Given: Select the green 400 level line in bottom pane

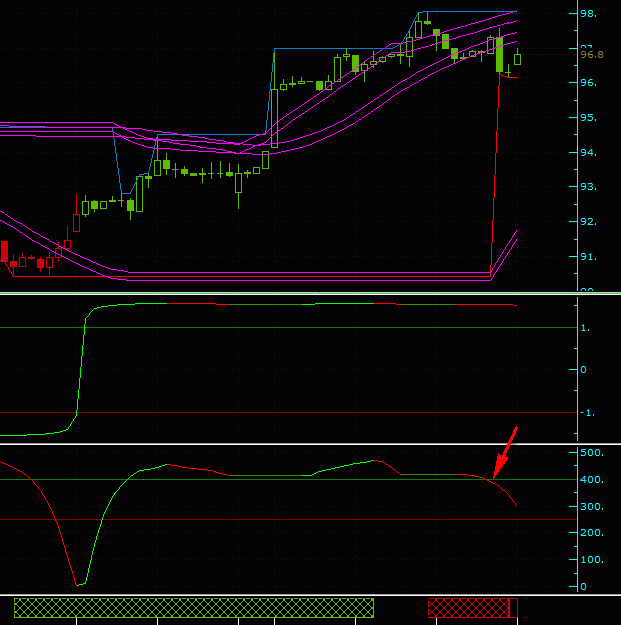Looking at the screenshot, I should click(x=289, y=480).
